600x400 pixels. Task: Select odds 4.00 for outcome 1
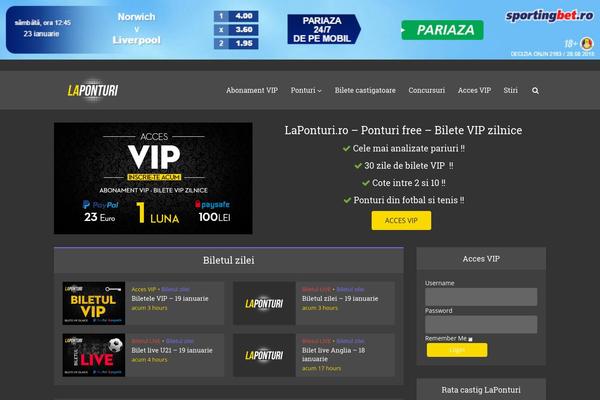pos(236,16)
